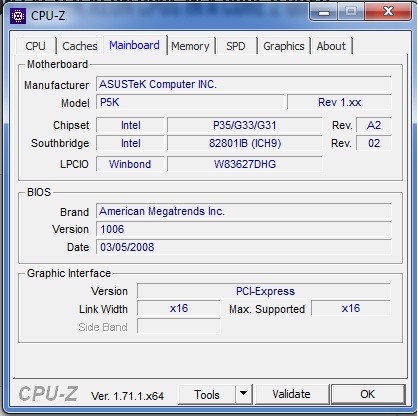Click the Tools button

pyautogui.click(x=207, y=395)
